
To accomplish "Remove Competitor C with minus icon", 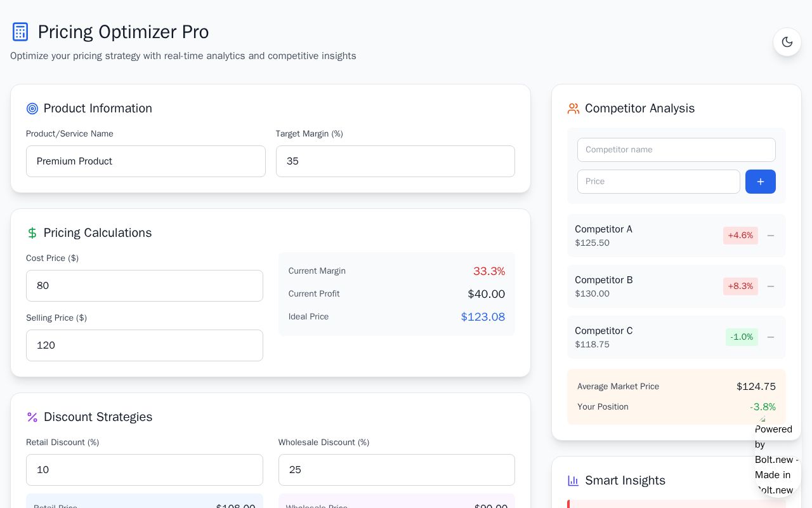I will 771,337.
